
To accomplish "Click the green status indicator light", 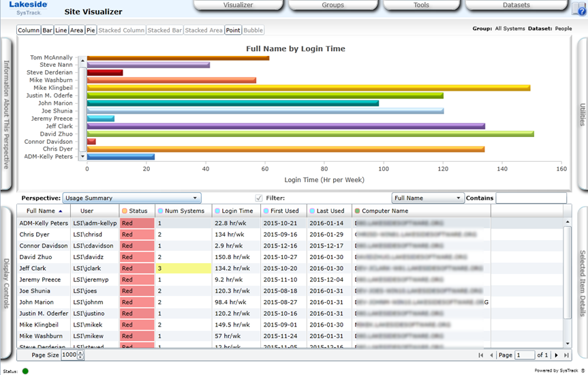I will coord(25,371).
